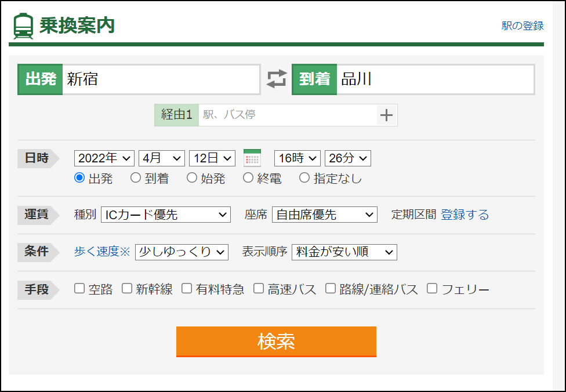This screenshot has height=392, width=566.
Task: Select the 到着 radio button
Action: coord(135,178)
